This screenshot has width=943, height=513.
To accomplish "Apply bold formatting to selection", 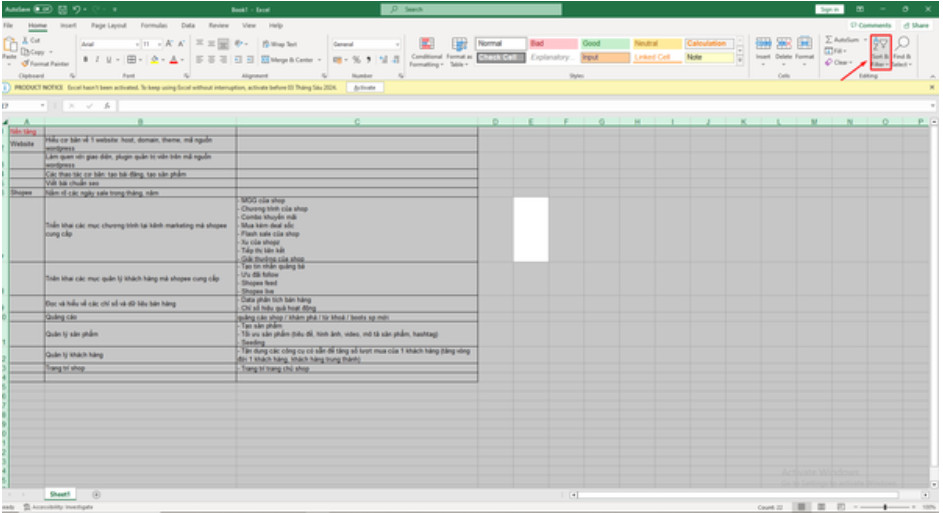I will click(x=86, y=60).
